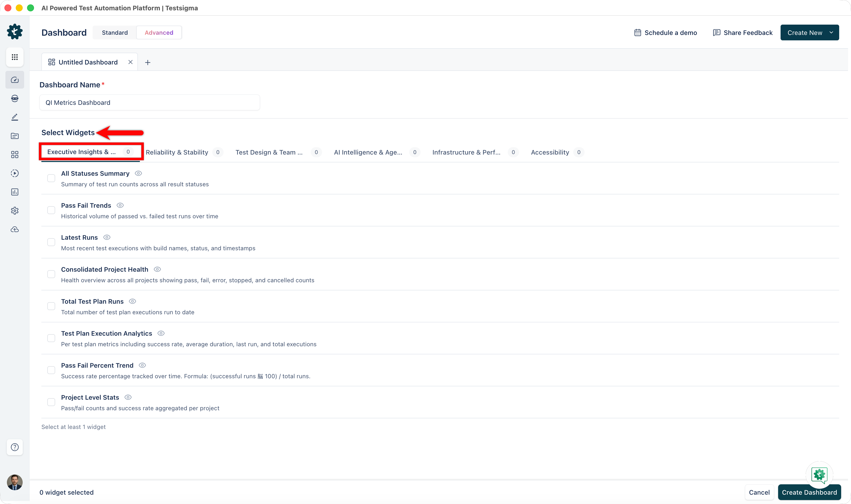Click the macOS green fullscreen window button
Screen dimensions: 851x504
click(x=31, y=8)
